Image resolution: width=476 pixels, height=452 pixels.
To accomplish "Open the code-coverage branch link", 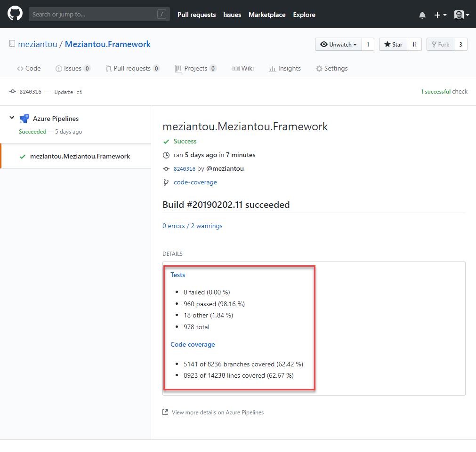I will pyautogui.click(x=195, y=182).
